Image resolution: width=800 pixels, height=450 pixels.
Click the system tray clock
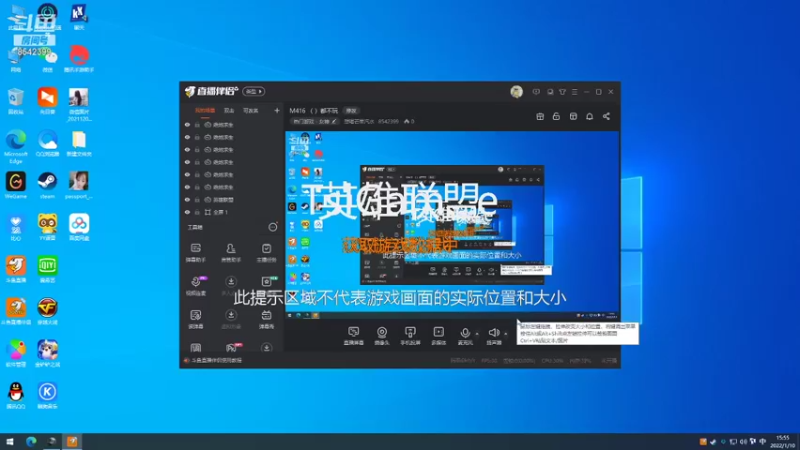(x=783, y=441)
